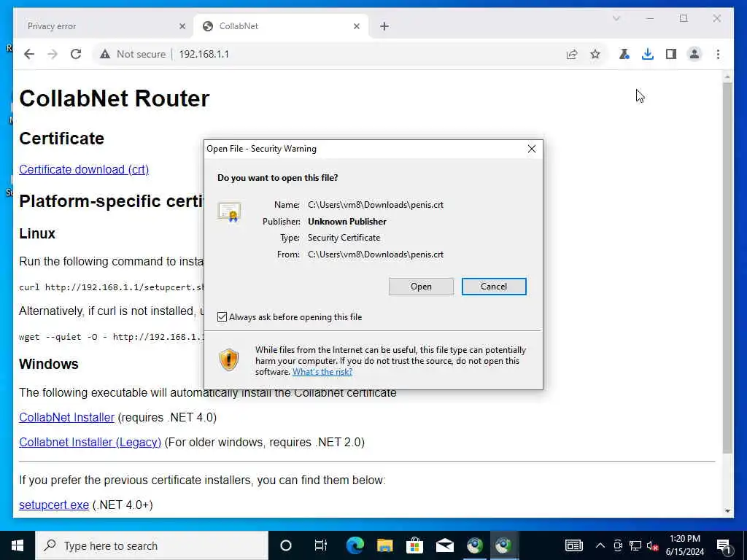Viewport: 747px width, 560px height.
Task: Click the Not secure warning icon
Action: click(105, 54)
